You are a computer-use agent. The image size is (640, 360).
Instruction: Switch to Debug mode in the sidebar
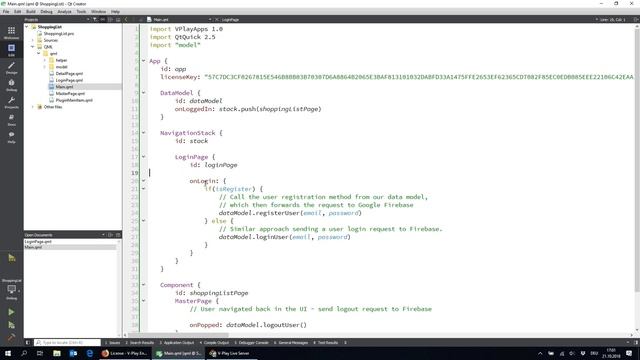pos(11,85)
